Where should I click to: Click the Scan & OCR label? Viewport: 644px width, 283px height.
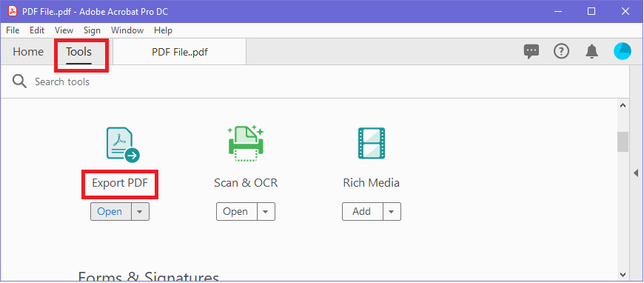[x=246, y=183]
